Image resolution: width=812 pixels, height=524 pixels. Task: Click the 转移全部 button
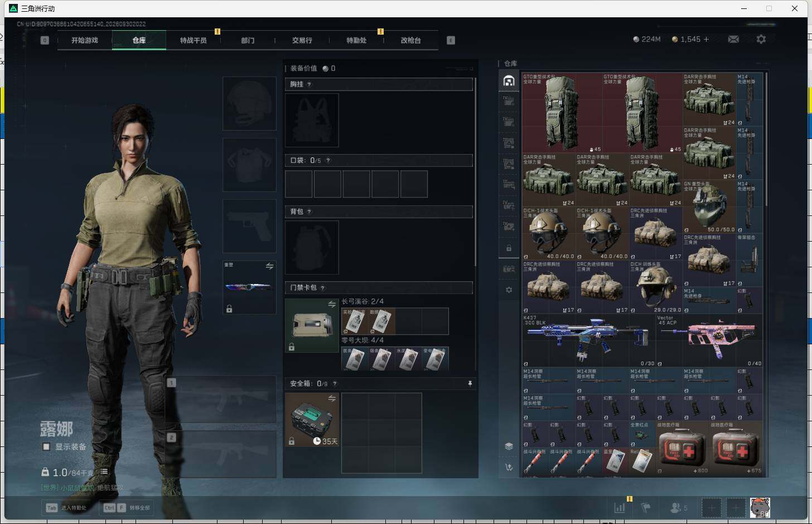pos(127,508)
